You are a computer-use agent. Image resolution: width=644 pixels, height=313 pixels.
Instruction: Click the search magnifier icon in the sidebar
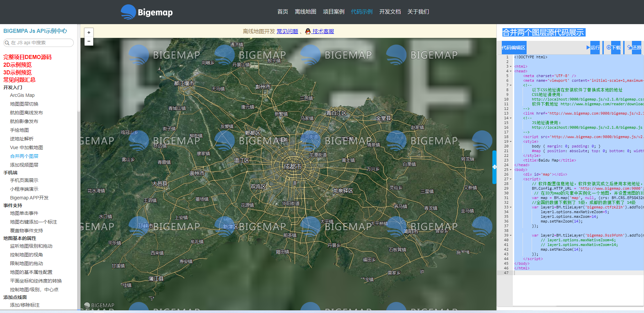(x=7, y=43)
